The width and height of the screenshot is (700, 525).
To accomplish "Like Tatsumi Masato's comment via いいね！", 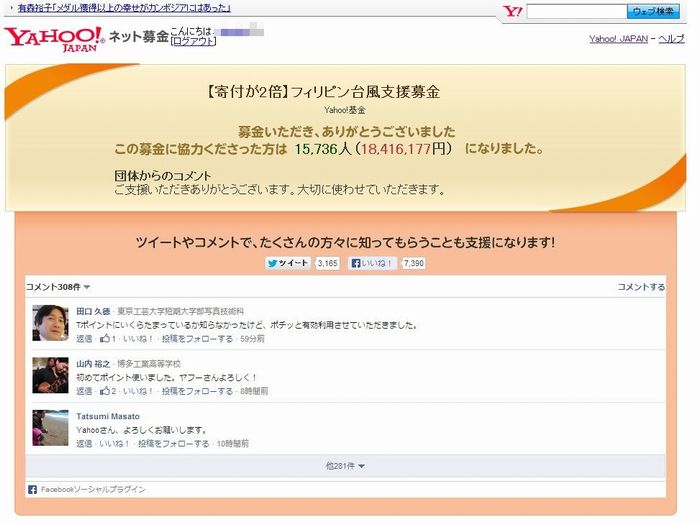I will pyautogui.click(x=114, y=444).
